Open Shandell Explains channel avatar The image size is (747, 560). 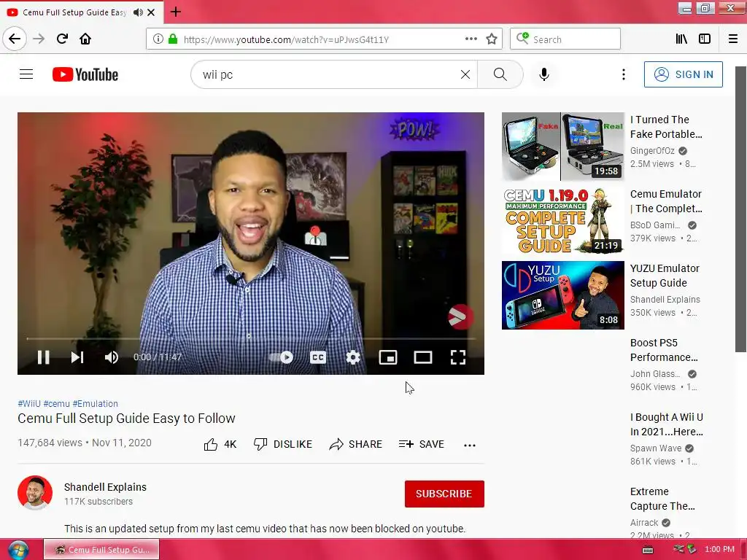[35, 492]
